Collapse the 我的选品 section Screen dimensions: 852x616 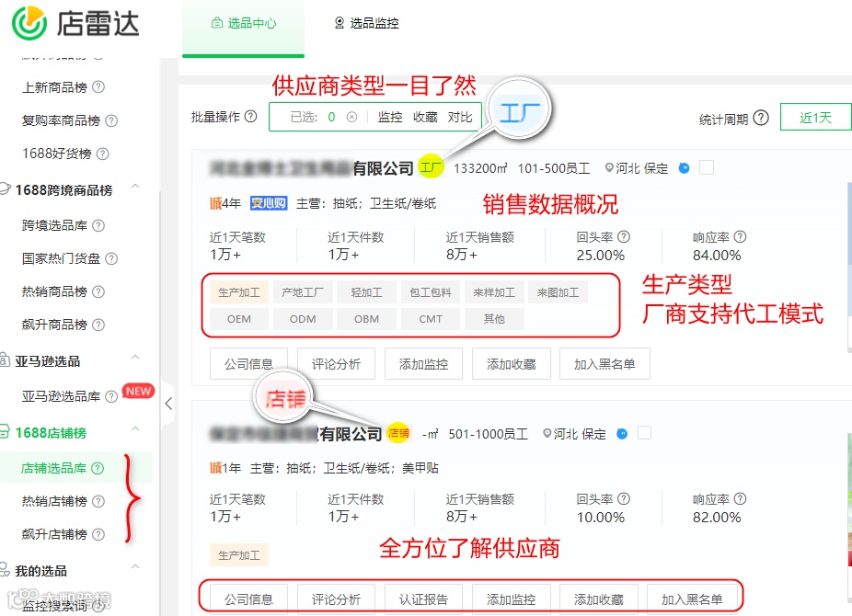pos(136,567)
